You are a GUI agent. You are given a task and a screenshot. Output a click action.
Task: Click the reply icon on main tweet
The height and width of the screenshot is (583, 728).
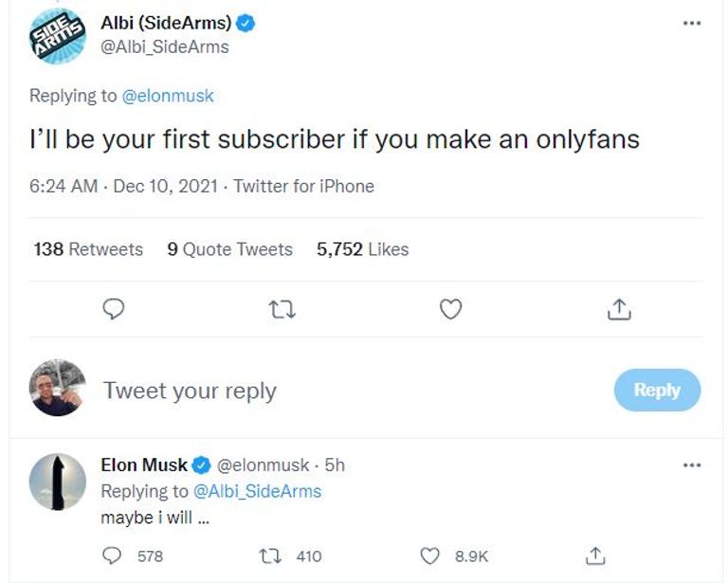[x=114, y=310]
